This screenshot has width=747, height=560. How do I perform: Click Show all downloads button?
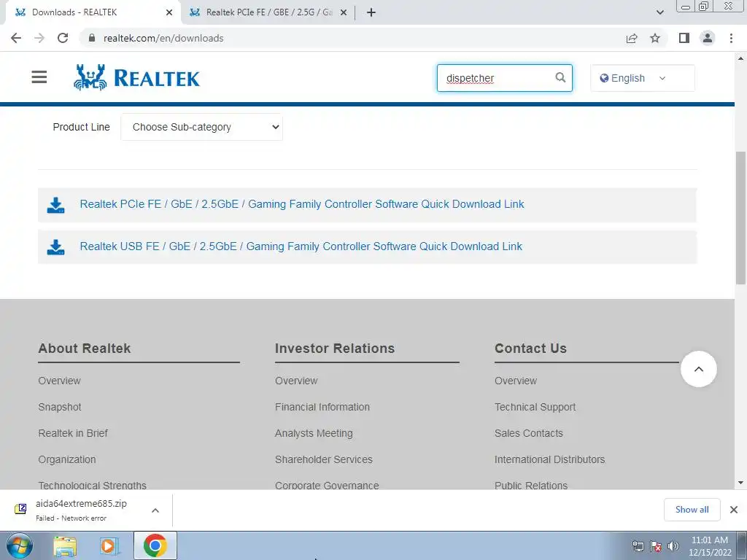coord(692,510)
